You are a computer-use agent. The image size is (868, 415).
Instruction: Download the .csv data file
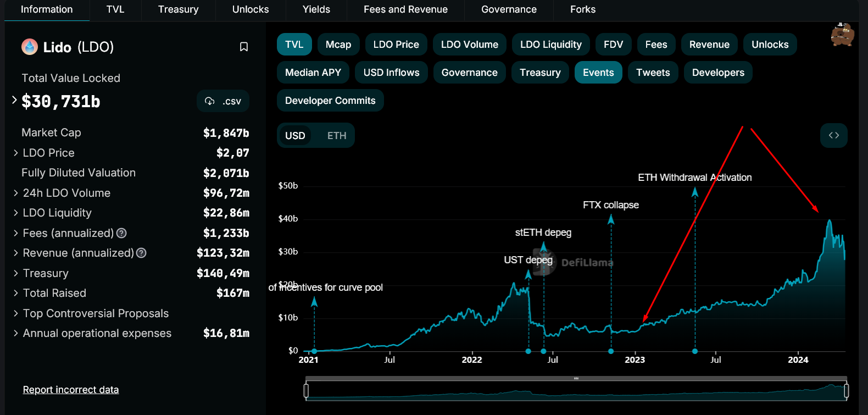[x=223, y=101]
